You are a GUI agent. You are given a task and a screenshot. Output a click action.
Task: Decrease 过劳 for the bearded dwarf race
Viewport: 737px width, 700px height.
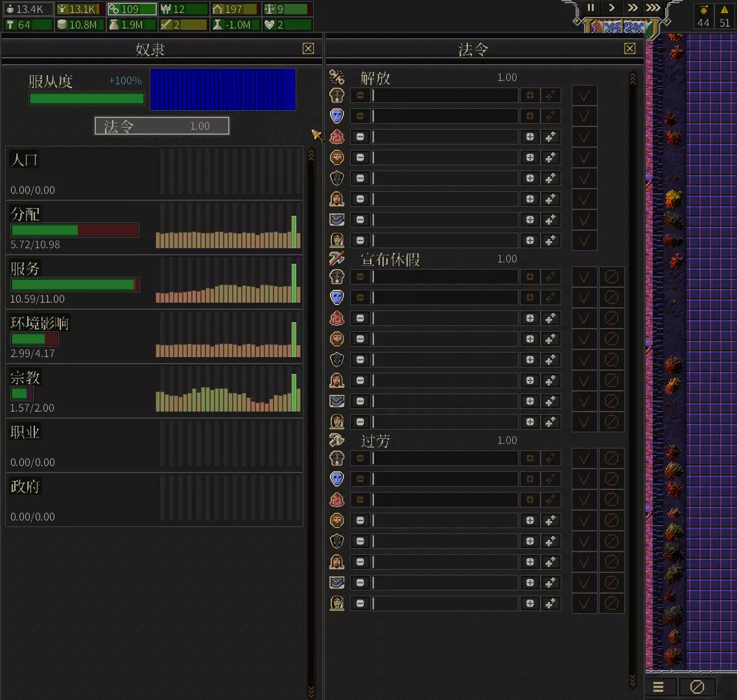tap(360, 520)
